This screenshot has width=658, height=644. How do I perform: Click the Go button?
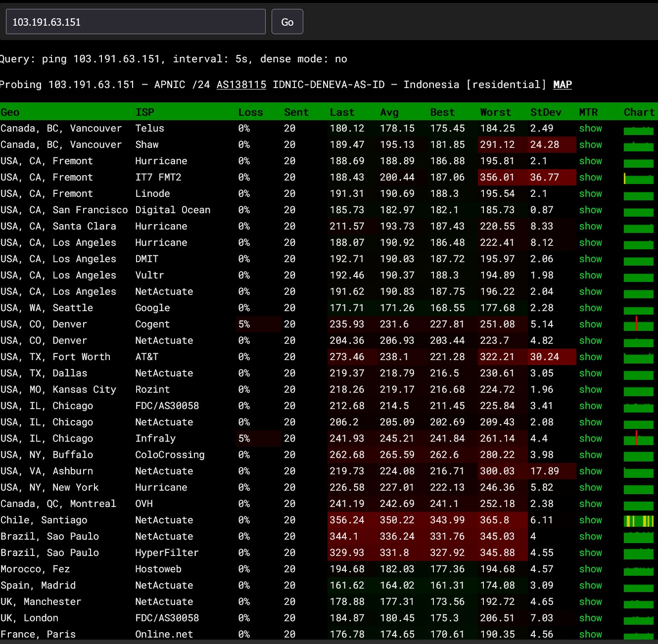[x=287, y=22]
